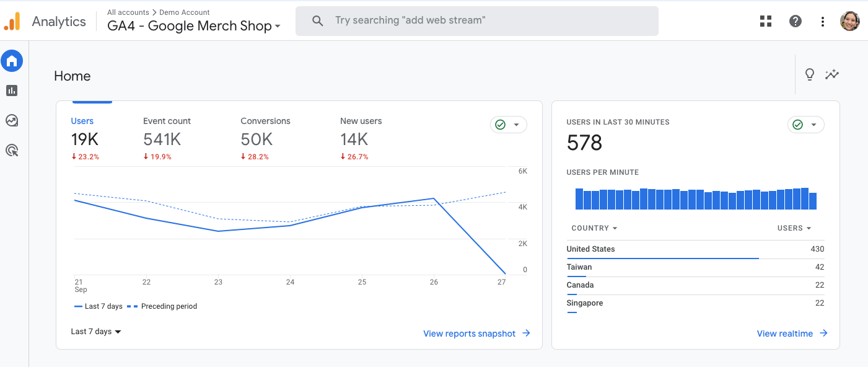Open the Google apps grid icon
The image size is (868, 367).
766,22
